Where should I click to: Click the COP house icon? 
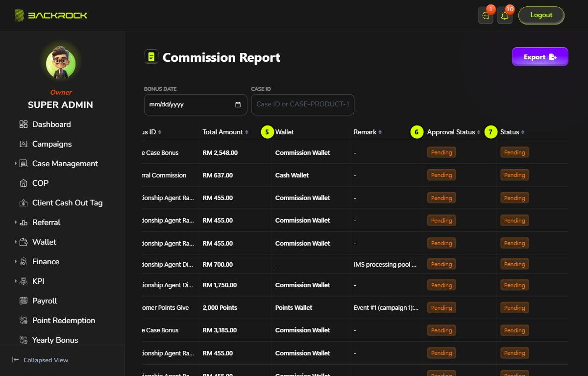point(23,183)
